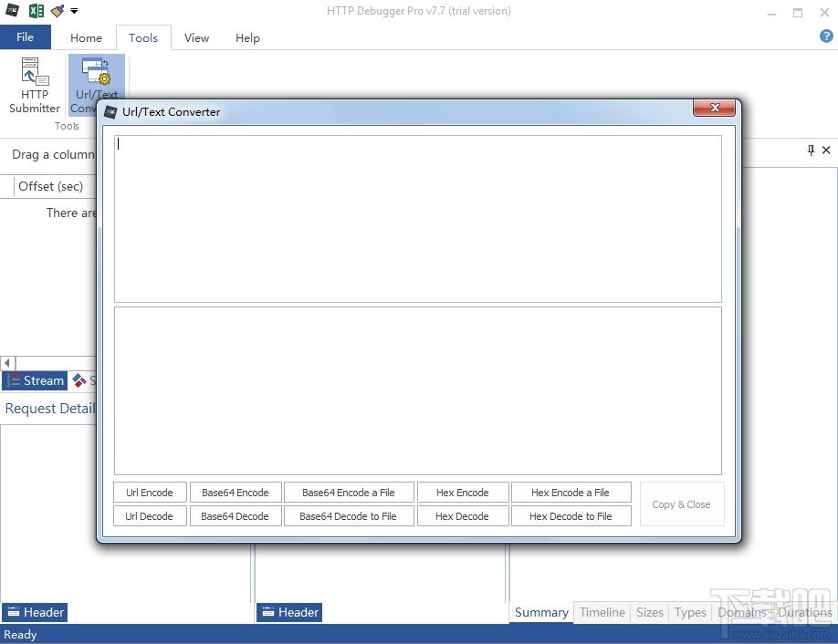Select the middle Header tab
Viewport: 838px width, 644px height.
[289, 612]
